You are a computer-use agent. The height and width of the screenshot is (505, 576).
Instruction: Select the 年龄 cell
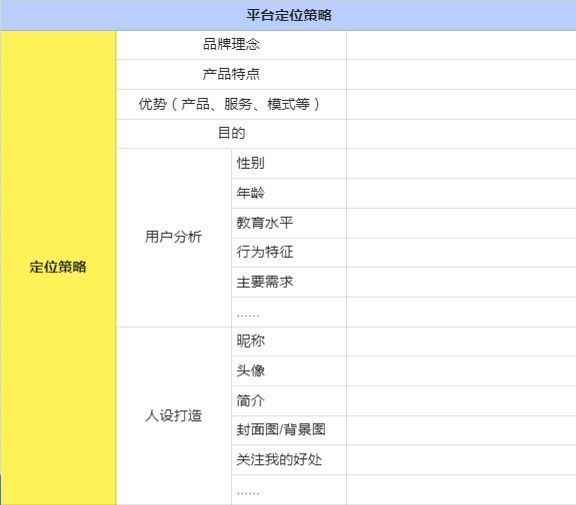point(289,193)
